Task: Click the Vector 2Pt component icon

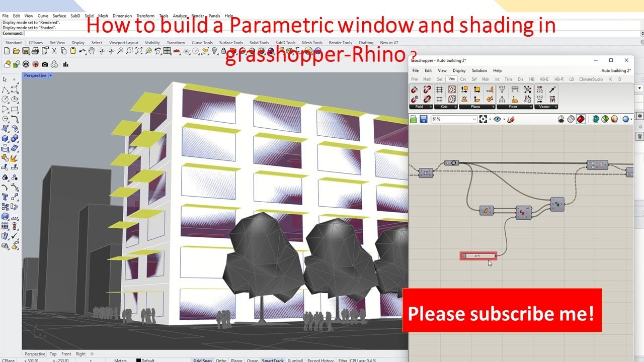Action: click(552, 89)
